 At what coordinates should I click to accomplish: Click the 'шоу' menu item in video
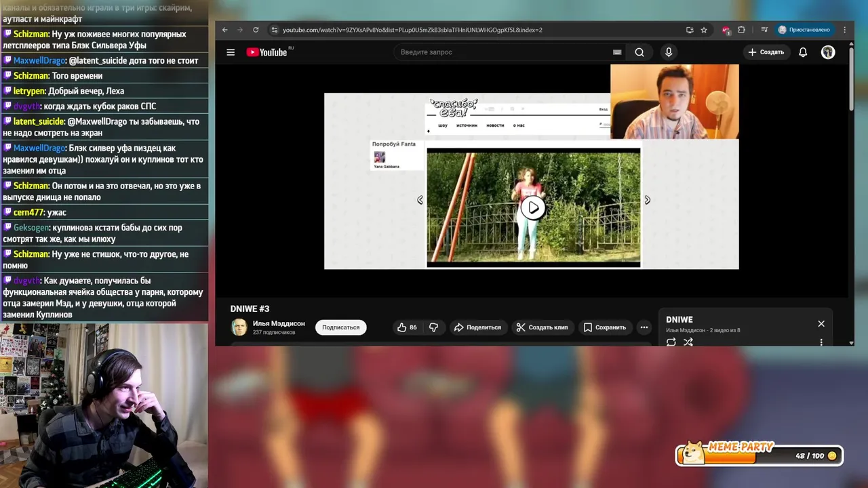coord(443,125)
